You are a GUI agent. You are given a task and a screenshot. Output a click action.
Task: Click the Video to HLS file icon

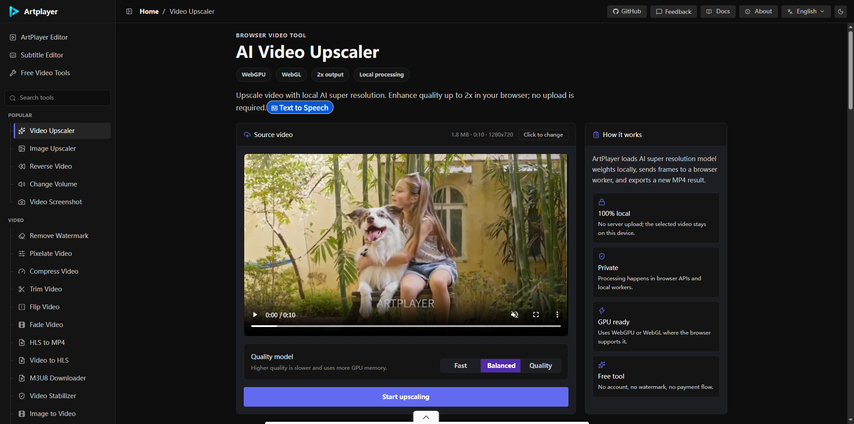click(x=22, y=360)
